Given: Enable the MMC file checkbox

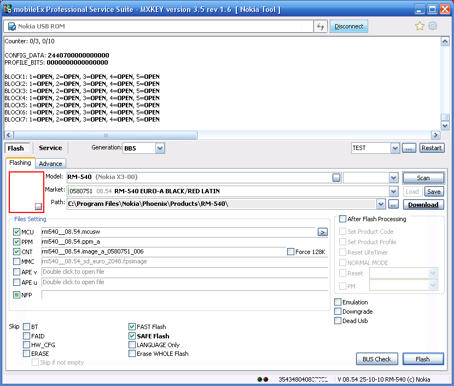Looking at the screenshot, I should point(17,262).
